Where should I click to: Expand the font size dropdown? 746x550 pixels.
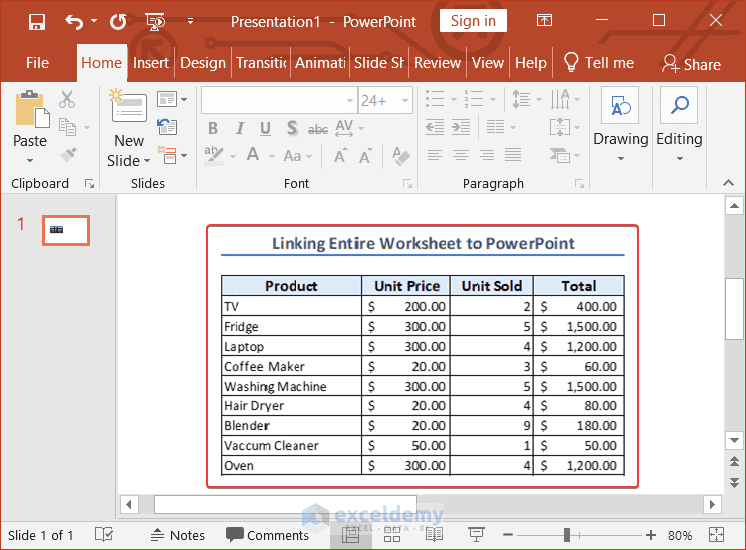point(405,100)
